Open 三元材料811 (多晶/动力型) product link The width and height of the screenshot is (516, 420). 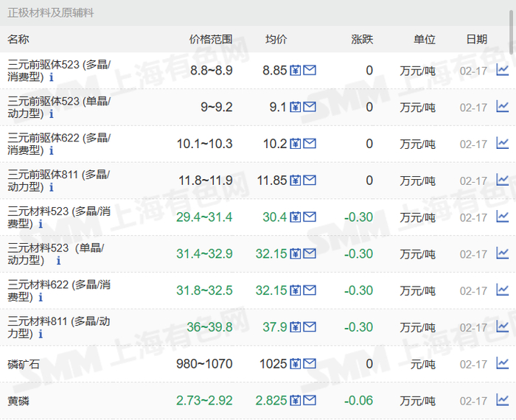pos(58,327)
